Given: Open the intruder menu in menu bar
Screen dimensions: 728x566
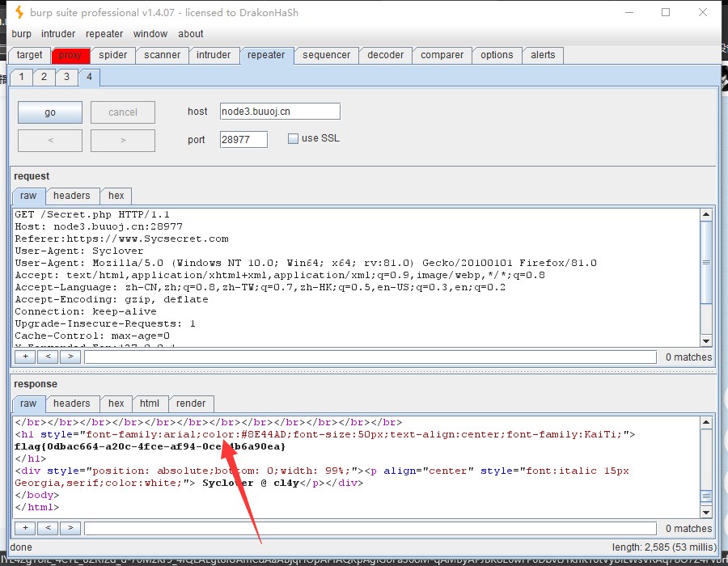Looking at the screenshot, I should point(58,34).
